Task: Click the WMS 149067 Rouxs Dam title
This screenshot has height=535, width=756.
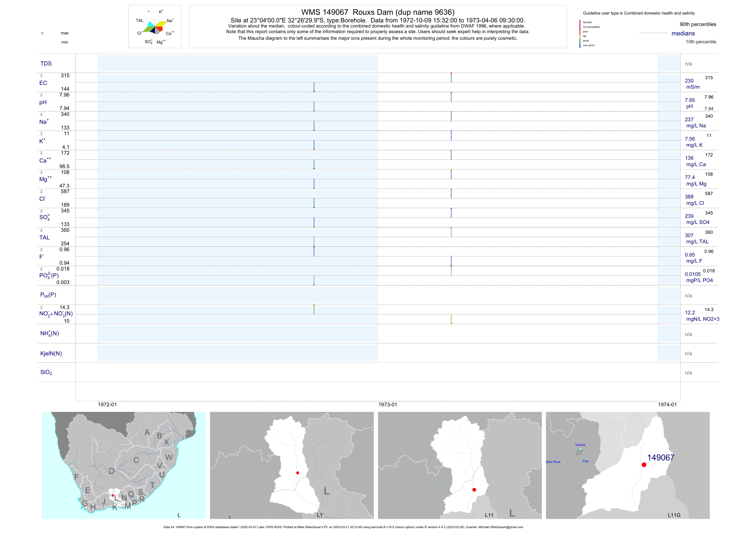Action: click(x=378, y=12)
